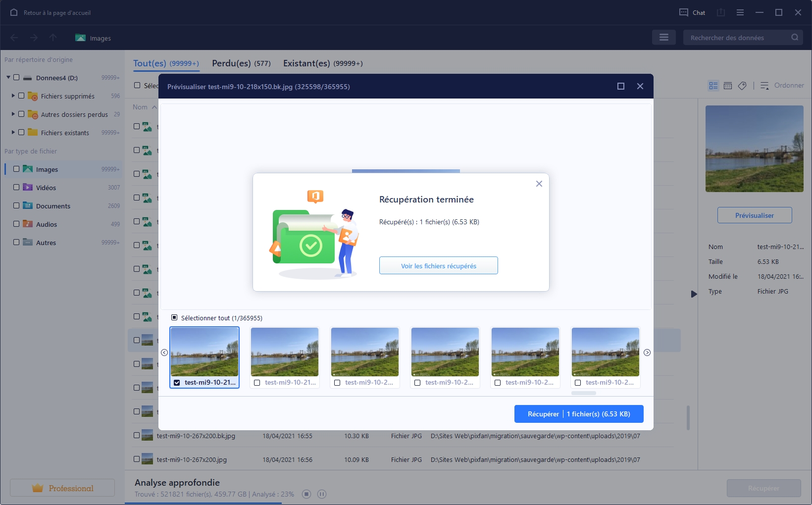The width and height of the screenshot is (812, 505).
Task: Click the Rechercher des données search field
Action: click(737, 38)
